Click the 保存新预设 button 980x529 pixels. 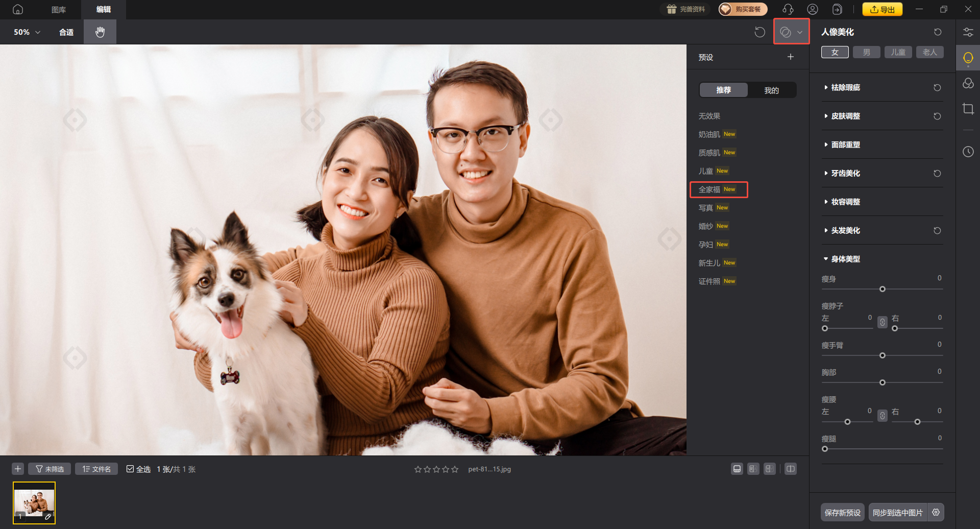pyautogui.click(x=842, y=512)
